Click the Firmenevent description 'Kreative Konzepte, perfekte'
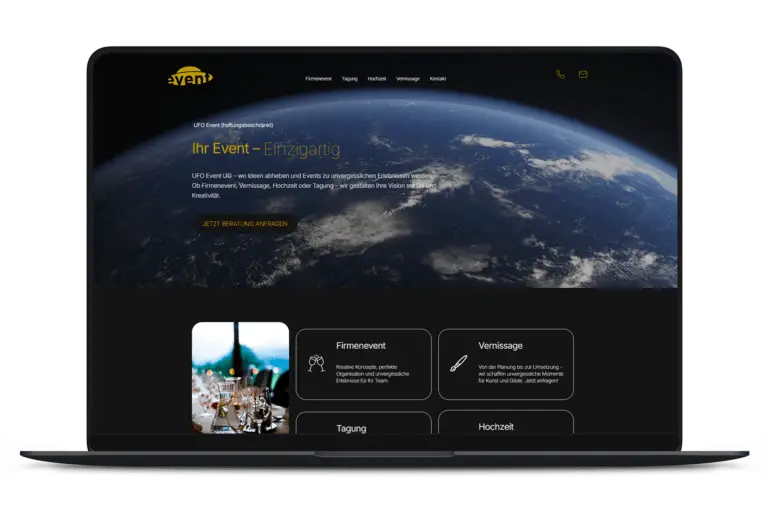 point(372,374)
